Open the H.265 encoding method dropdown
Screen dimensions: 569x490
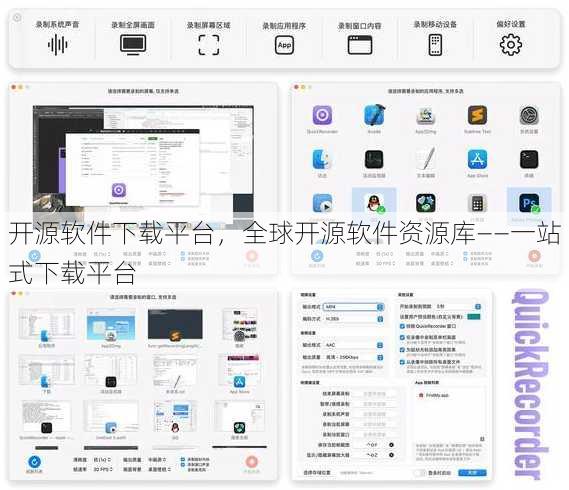tap(353, 319)
